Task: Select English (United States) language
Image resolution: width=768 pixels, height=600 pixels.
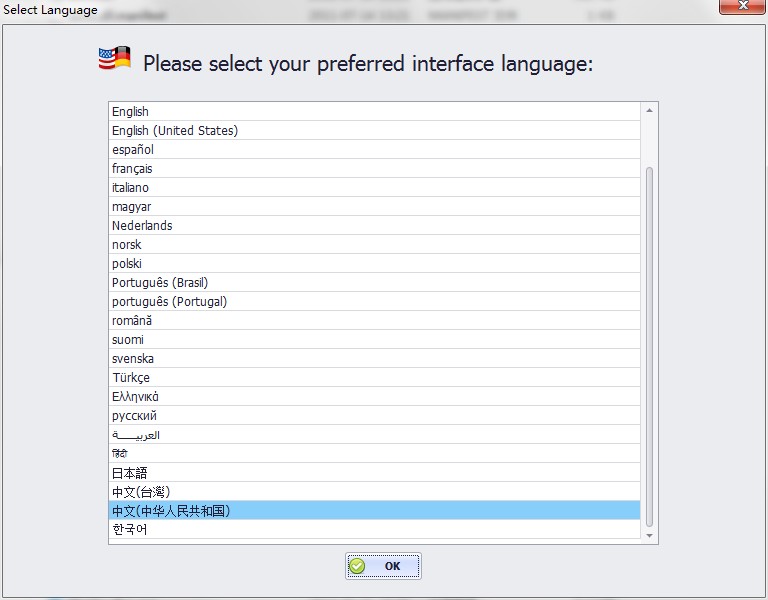Action: coord(175,131)
